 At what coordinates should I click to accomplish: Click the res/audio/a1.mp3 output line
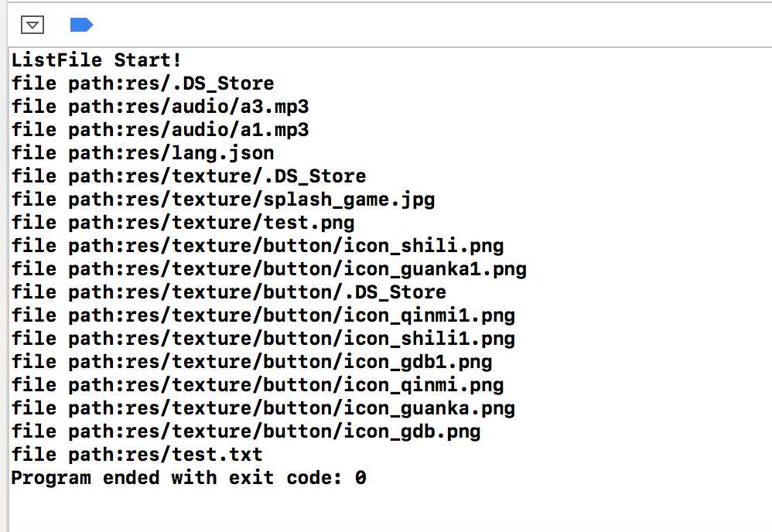[x=160, y=129]
